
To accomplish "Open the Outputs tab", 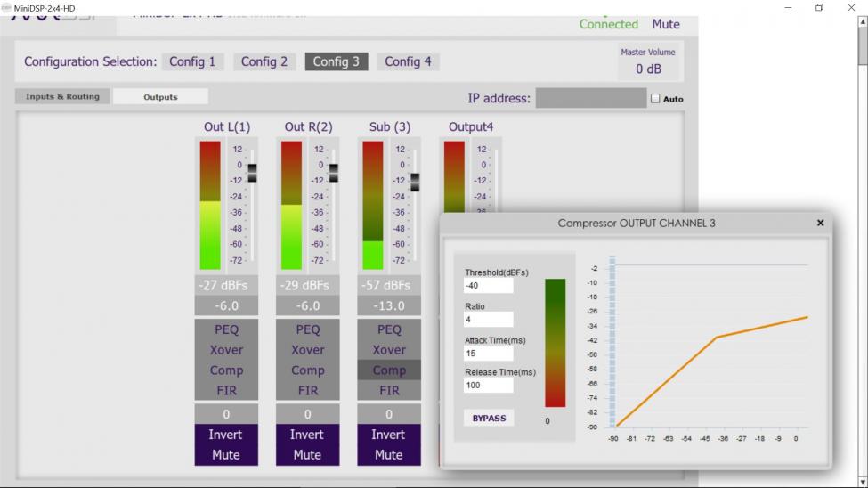I will click(160, 97).
